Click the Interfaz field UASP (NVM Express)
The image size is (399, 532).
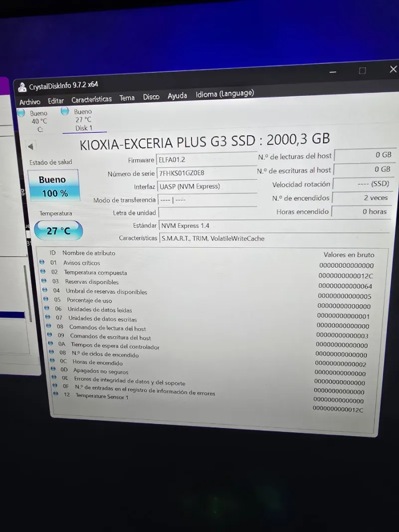[x=207, y=186]
